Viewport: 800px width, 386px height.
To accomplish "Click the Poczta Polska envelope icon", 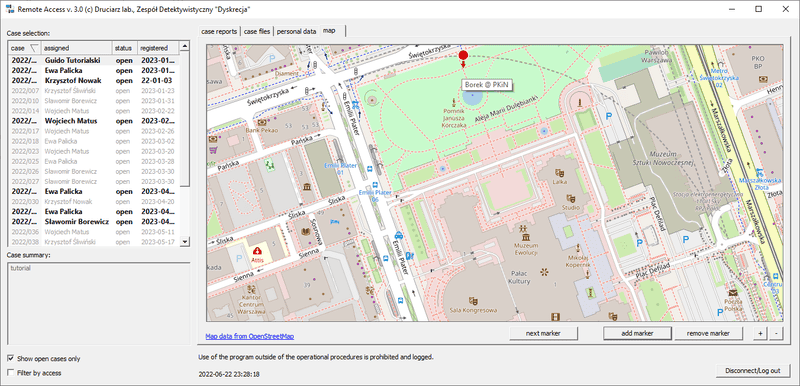I will point(733,293).
